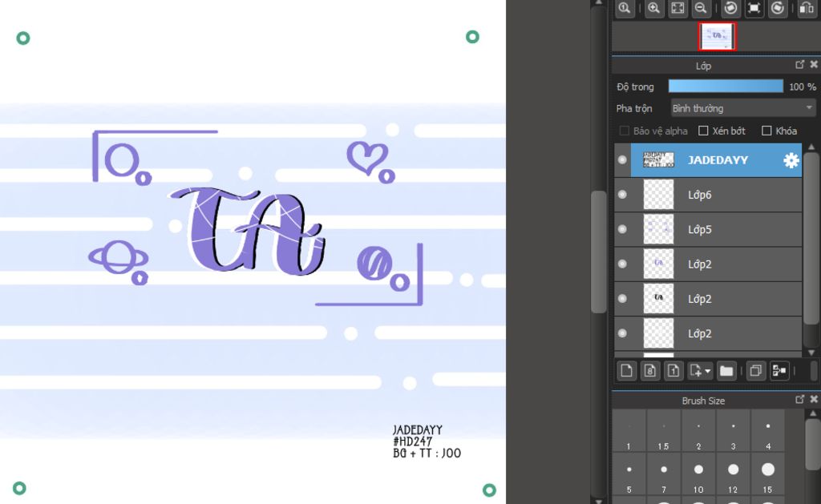Screen dimensions: 821x504
Task: Click layer list scroll up arrow
Action: [x=811, y=147]
